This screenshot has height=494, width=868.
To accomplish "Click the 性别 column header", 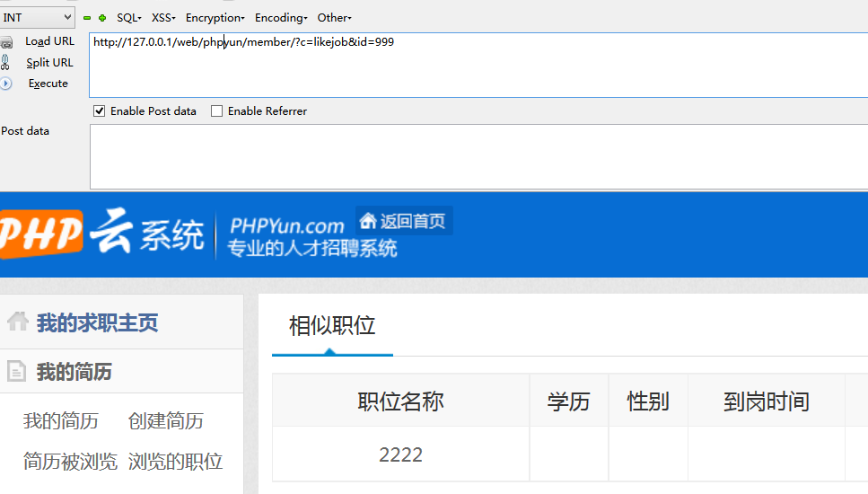I will point(648,401).
